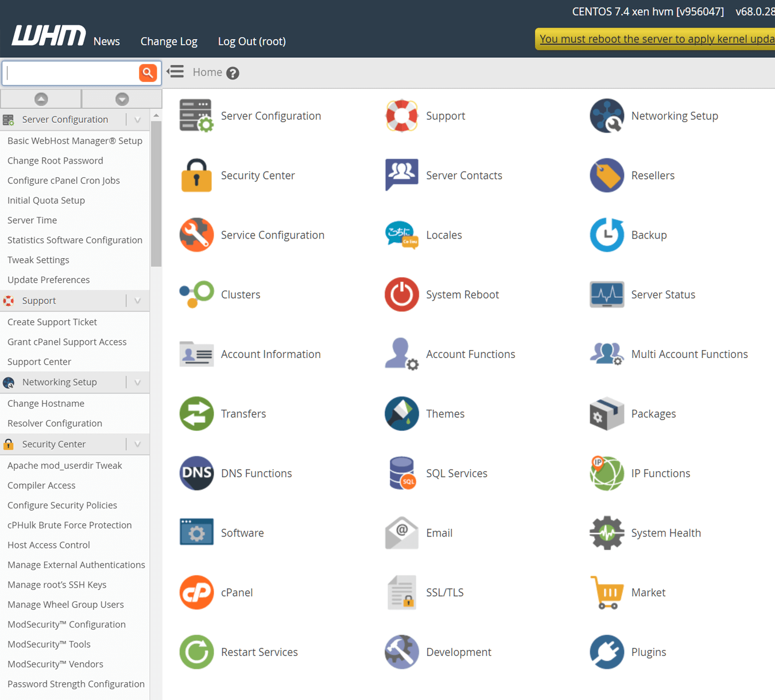The image size is (775, 700).
Task: Click the orange search magnifier button
Action: point(148,73)
